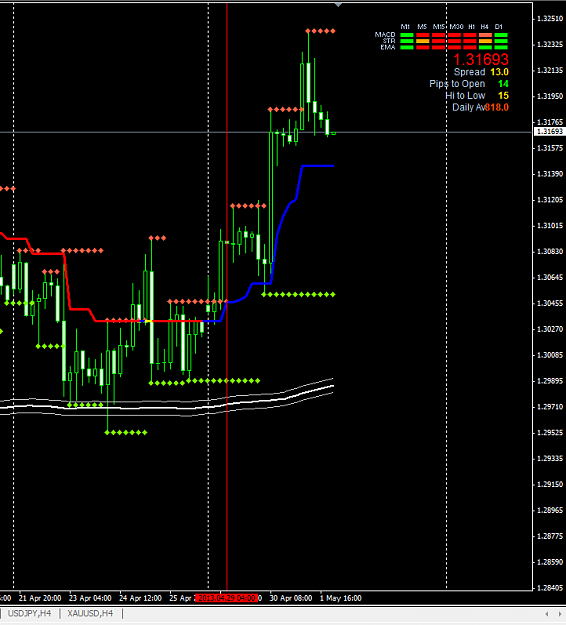Viewport: 566px width, 625px height.
Task: Click the H4 timeframe column header
Action: point(485,27)
